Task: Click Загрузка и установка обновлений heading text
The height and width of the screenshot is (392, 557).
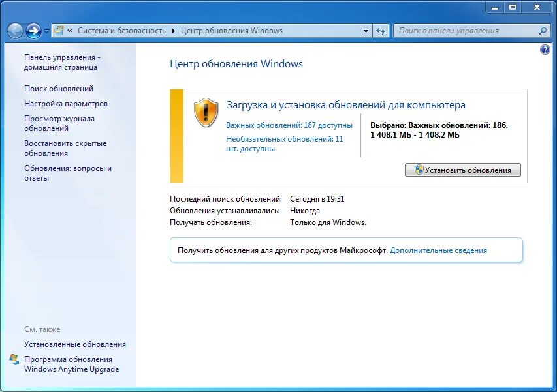Action: coord(346,105)
